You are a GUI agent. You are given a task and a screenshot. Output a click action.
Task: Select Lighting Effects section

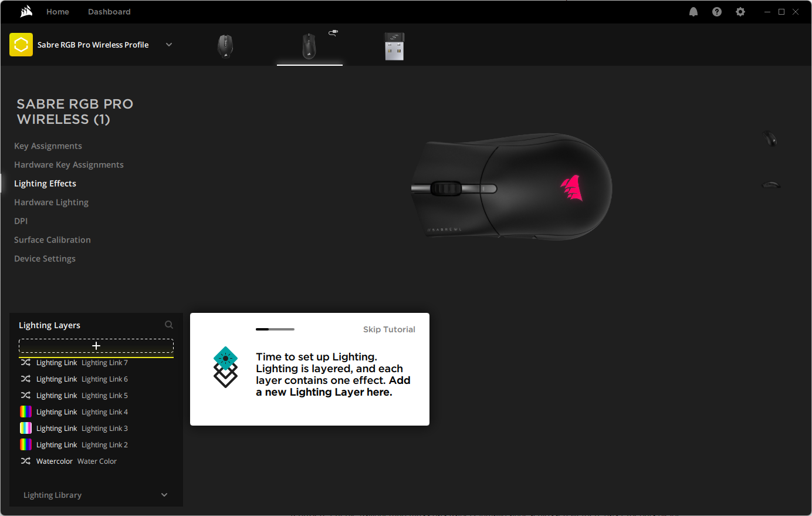pyautogui.click(x=45, y=184)
